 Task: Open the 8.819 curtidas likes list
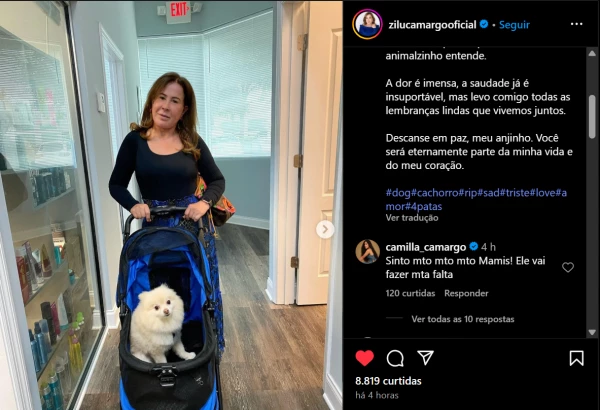[x=388, y=381]
